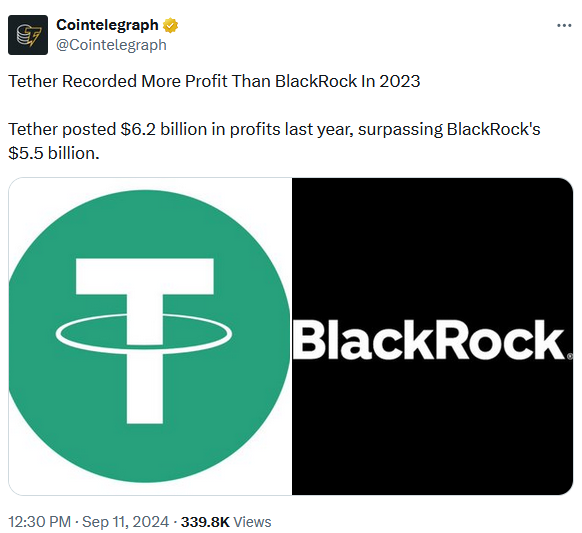
Task: Open the three-dot more options menu
Action: 564,25
